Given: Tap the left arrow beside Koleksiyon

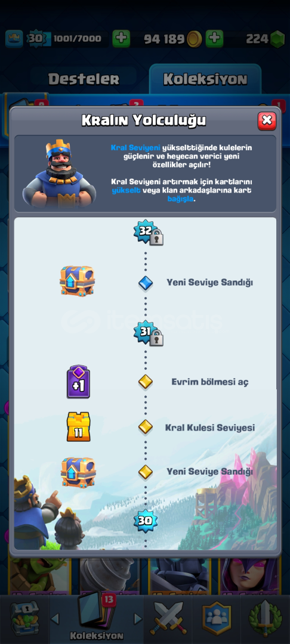Looking at the screenshot, I should pos(55,618).
